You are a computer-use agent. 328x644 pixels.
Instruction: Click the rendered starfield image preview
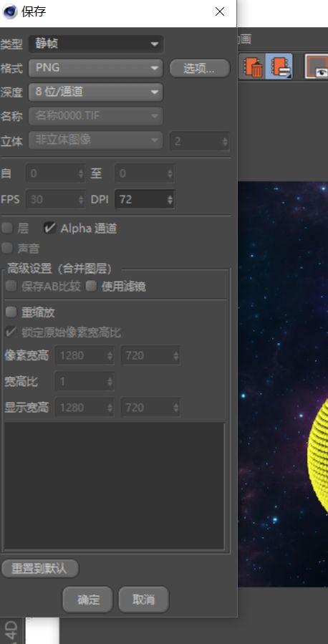pos(283,384)
